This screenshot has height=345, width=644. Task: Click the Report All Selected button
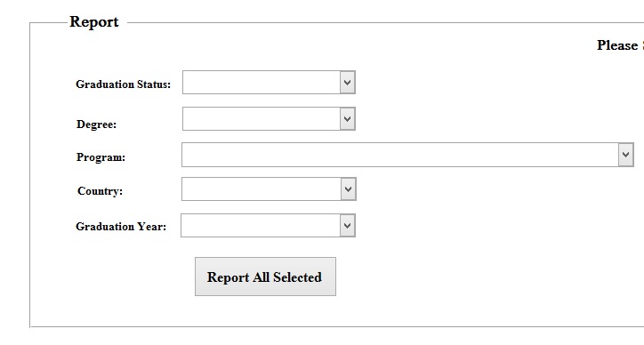(265, 277)
